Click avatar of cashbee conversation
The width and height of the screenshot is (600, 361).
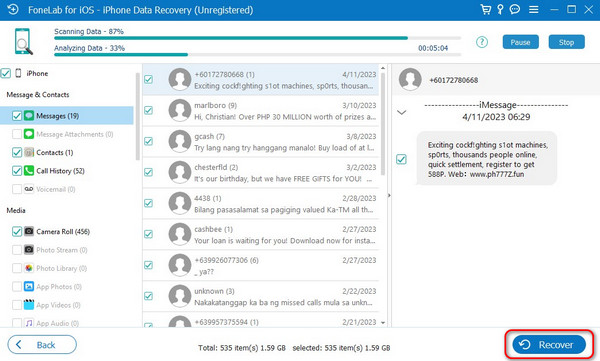(180, 234)
